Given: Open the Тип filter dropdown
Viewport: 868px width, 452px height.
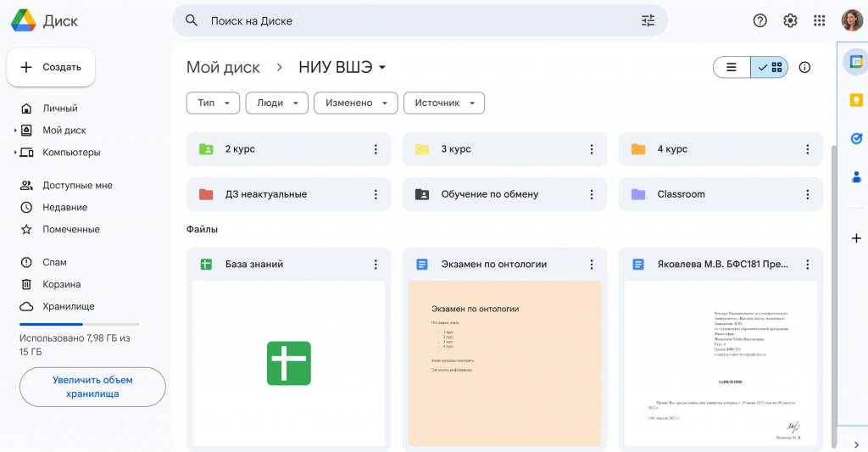Looking at the screenshot, I should tap(213, 103).
